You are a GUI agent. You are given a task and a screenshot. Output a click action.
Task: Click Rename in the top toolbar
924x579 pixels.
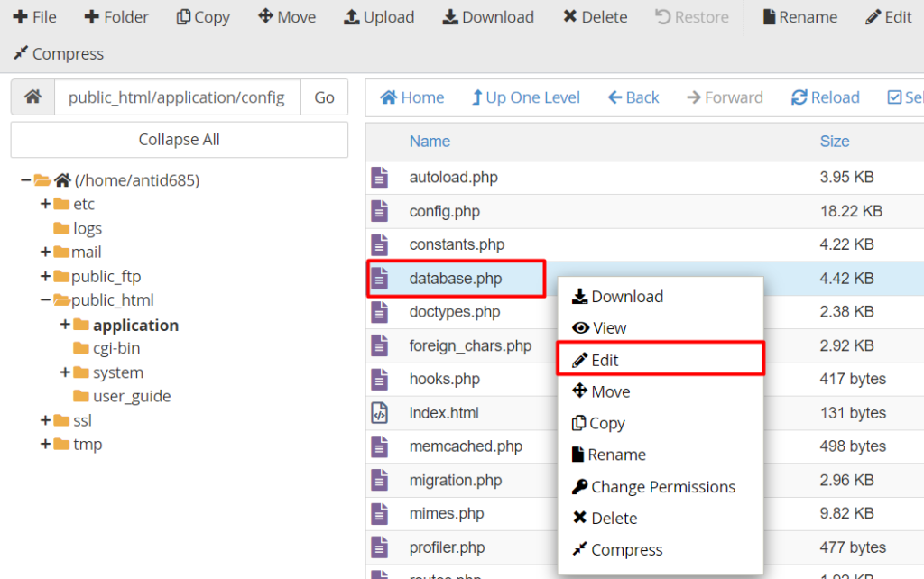click(x=799, y=17)
